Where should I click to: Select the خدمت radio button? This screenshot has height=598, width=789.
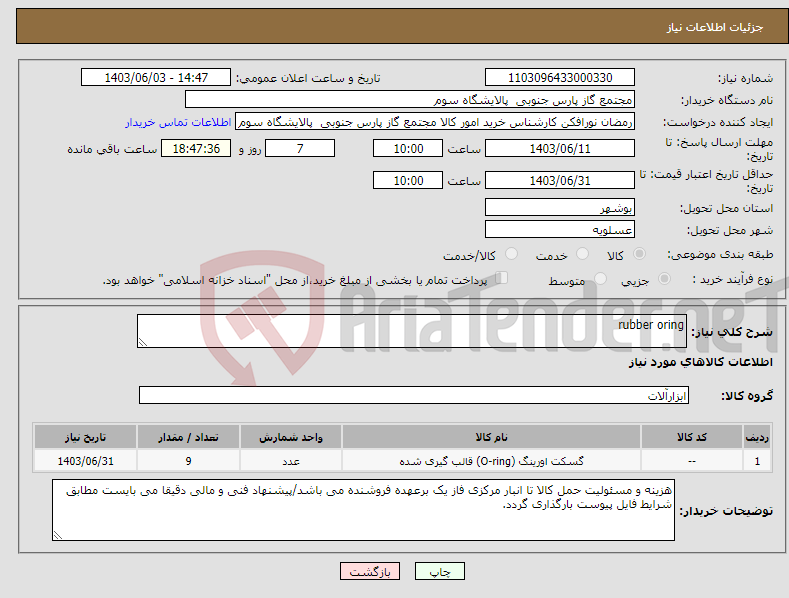tap(582, 254)
